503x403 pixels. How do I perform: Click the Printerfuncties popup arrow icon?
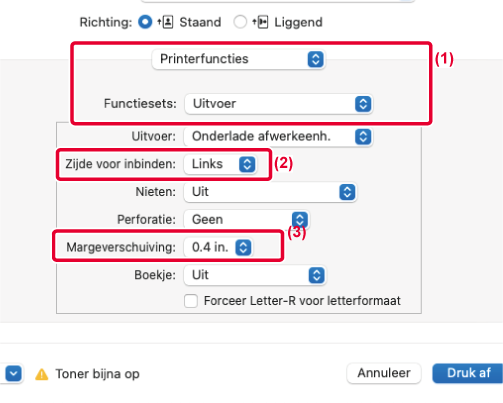[x=315, y=59]
